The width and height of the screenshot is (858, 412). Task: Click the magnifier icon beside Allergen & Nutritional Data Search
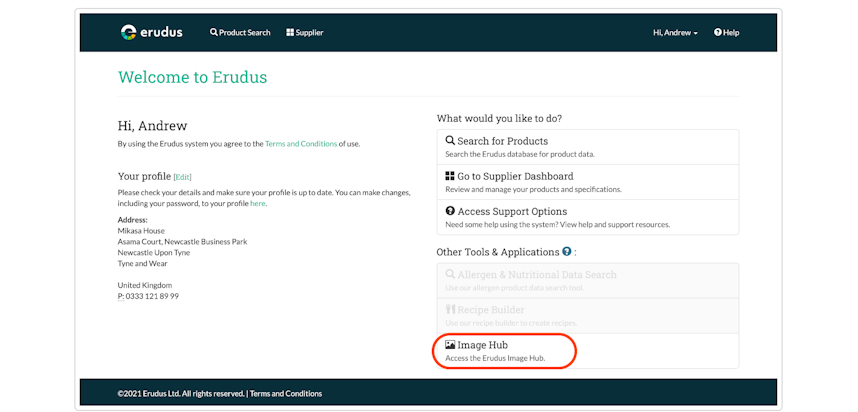tap(450, 274)
